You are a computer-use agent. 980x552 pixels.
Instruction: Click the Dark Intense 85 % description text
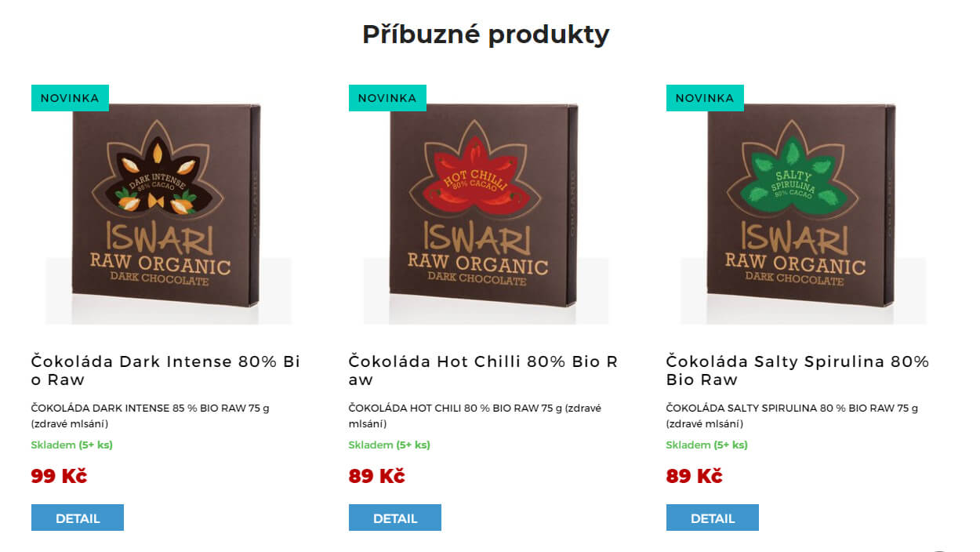click(x=151, y=416)
